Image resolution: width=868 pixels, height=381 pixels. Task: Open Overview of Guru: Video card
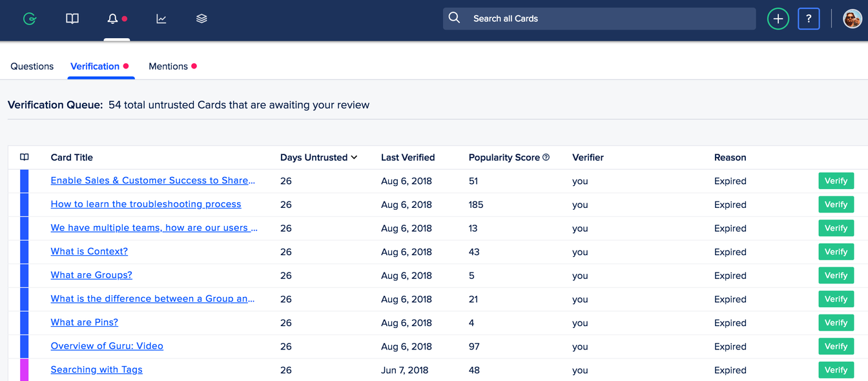click(x=107, y=346)
